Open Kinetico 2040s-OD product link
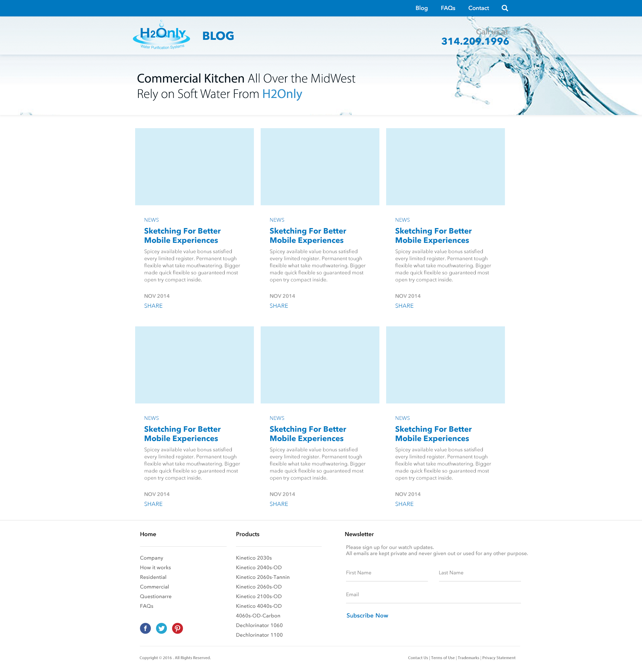 [259, 568]
